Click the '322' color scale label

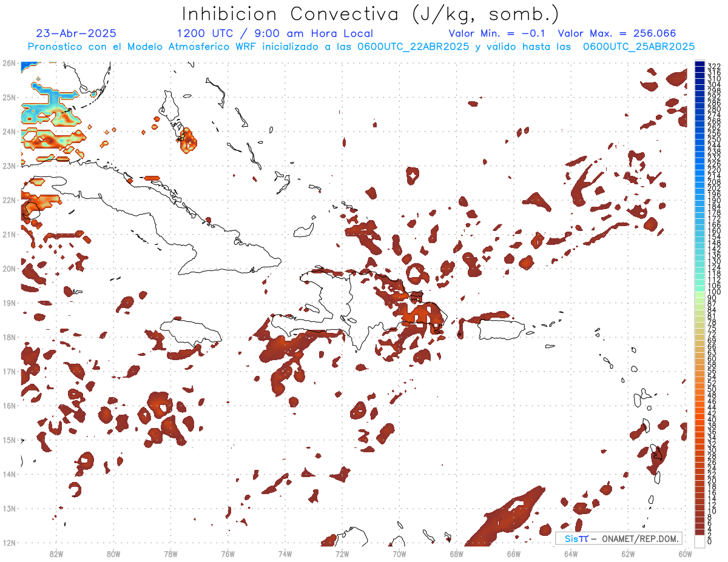713,66
